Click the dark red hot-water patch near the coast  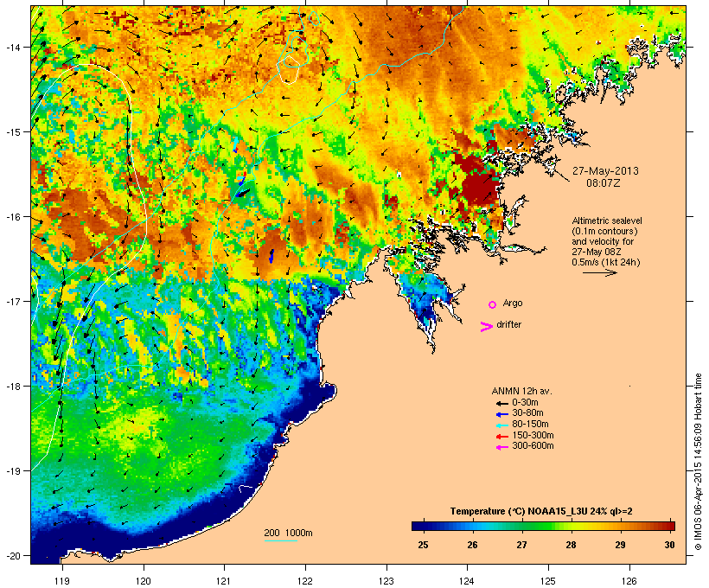pos(478,183)
